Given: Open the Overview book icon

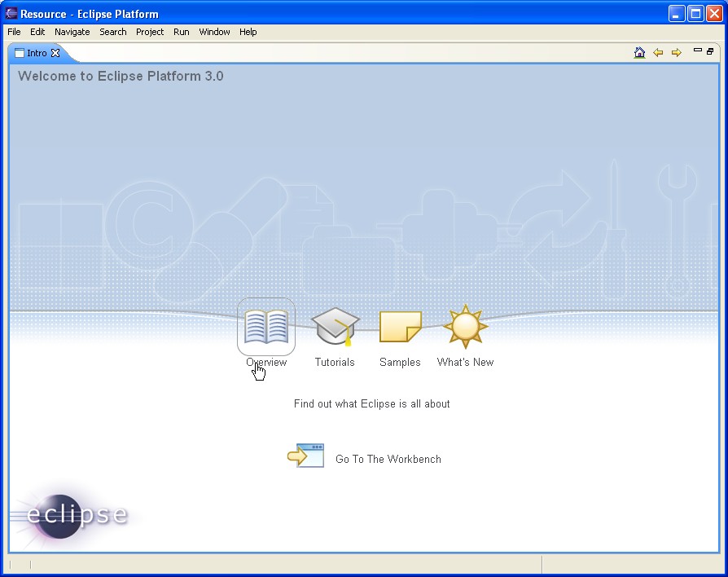Looking at the screenshot, I should coord(266,327).
